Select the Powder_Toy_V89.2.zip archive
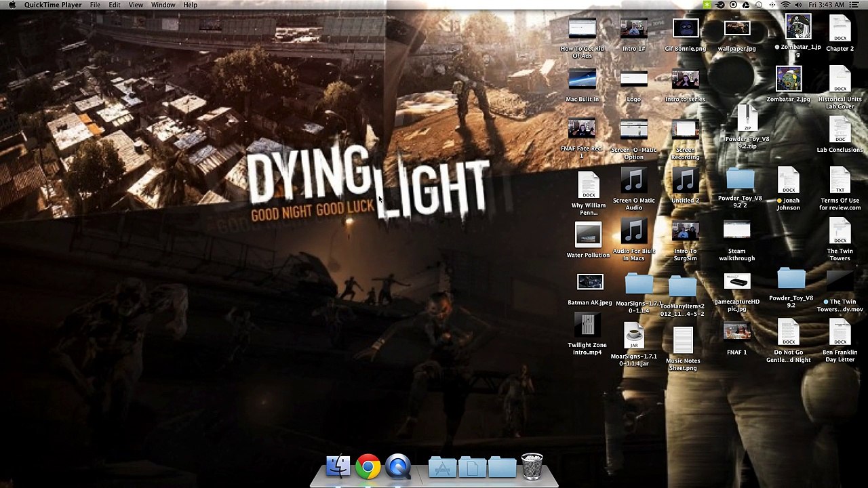 tap(747, 119)
